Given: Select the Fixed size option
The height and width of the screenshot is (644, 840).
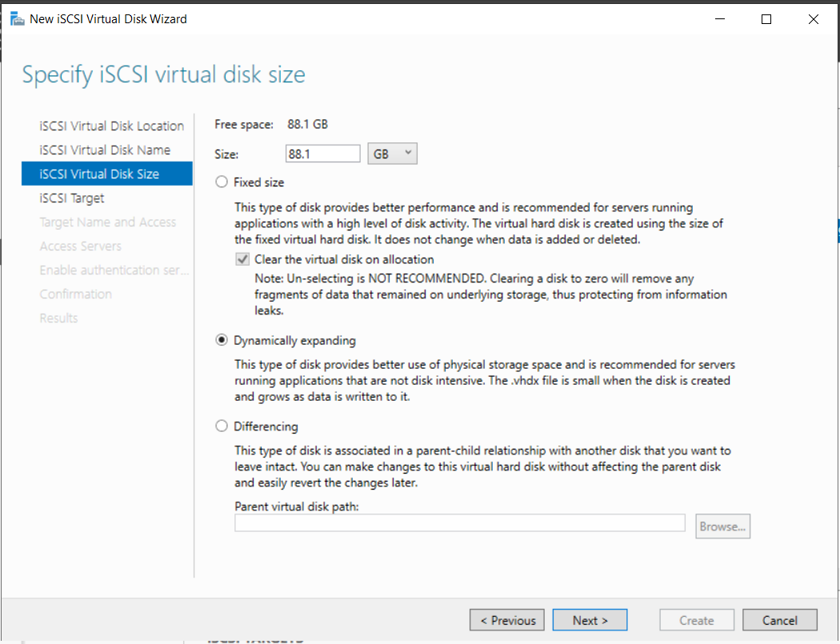Looking at the screenshot, I should pos(221,182).
